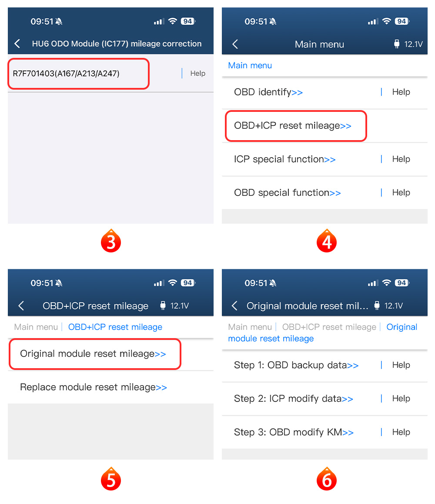The image size is (435, 504).
Task: Open OBD special function>> menu item
Action: pyautogui.click(x=287, y=192)
